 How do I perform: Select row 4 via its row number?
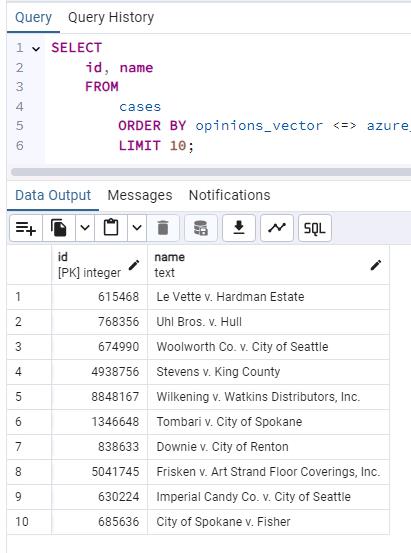coord(29,372)
